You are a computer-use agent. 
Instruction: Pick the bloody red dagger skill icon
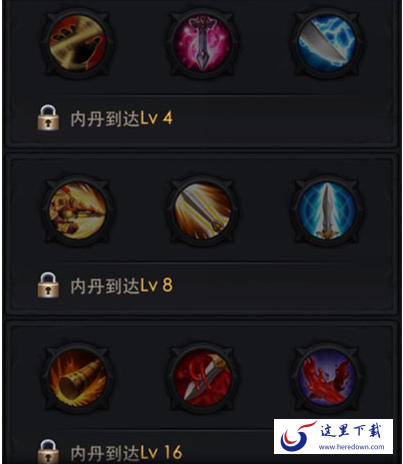click(x=202, y=378)
